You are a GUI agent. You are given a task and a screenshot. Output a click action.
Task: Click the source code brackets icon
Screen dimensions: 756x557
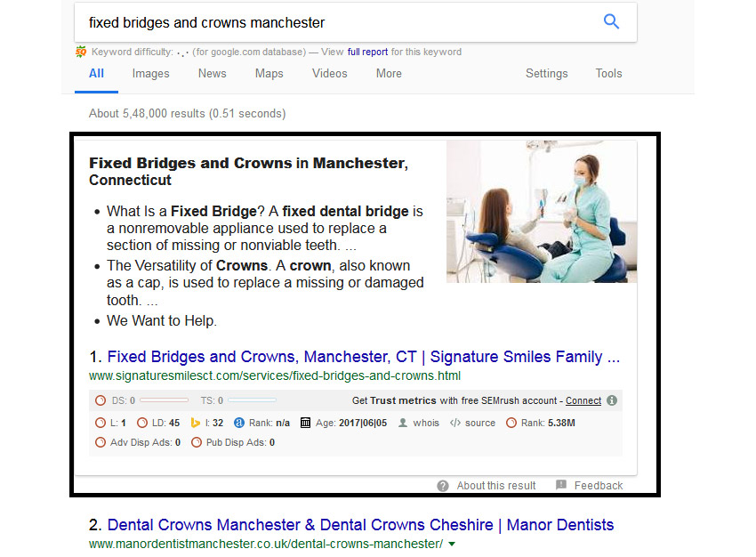(x=455, y=423)
